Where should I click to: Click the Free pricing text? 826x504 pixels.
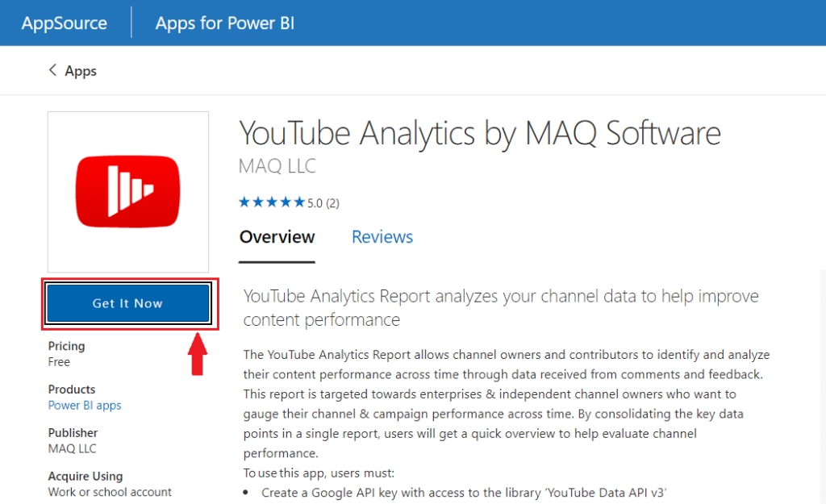60,362
